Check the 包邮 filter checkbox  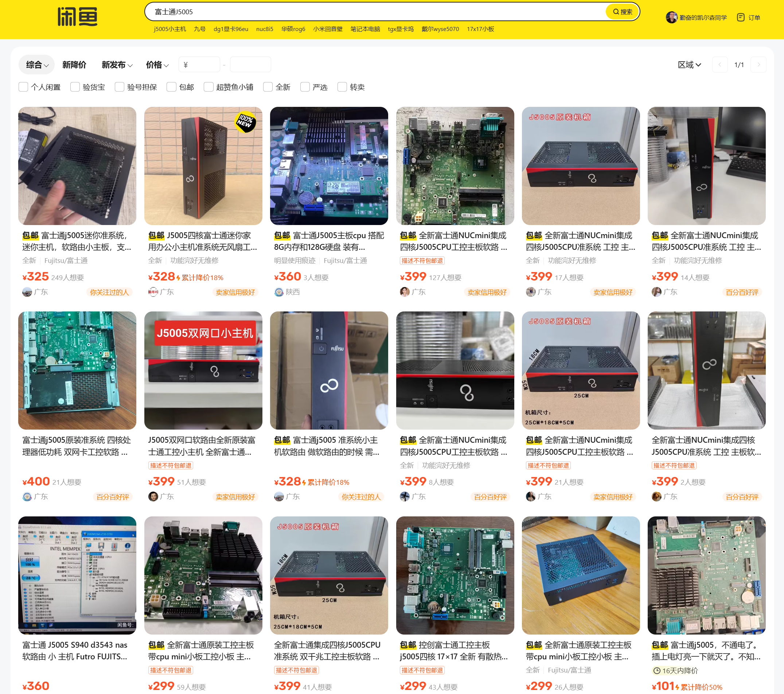pos(171,87)
